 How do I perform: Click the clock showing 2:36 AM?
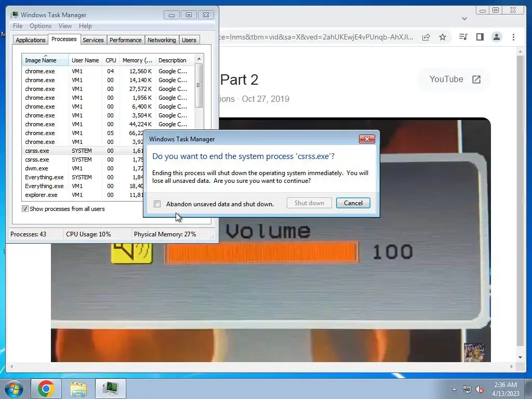506,389
